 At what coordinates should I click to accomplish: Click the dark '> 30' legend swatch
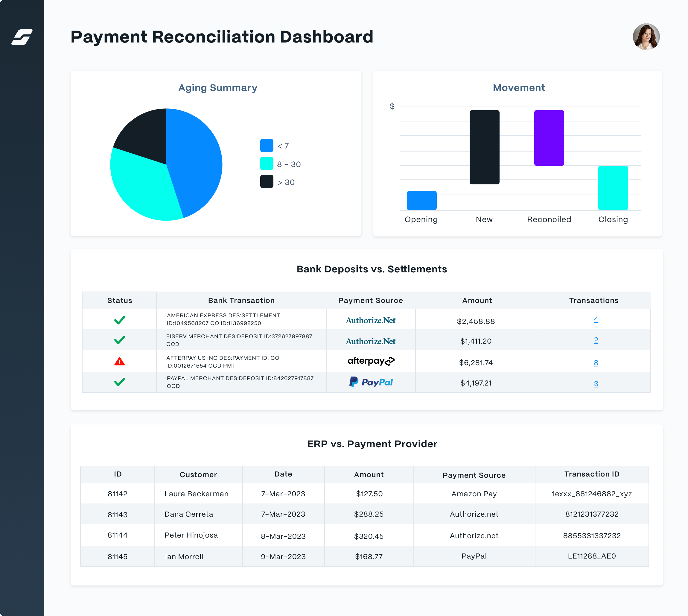[x=267, y=182]
